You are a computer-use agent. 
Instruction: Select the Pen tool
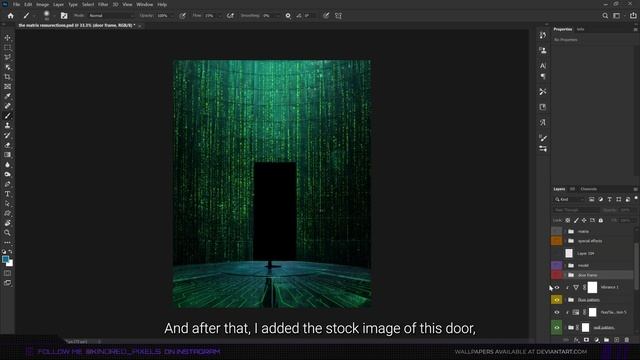click(x=7, y=184)
